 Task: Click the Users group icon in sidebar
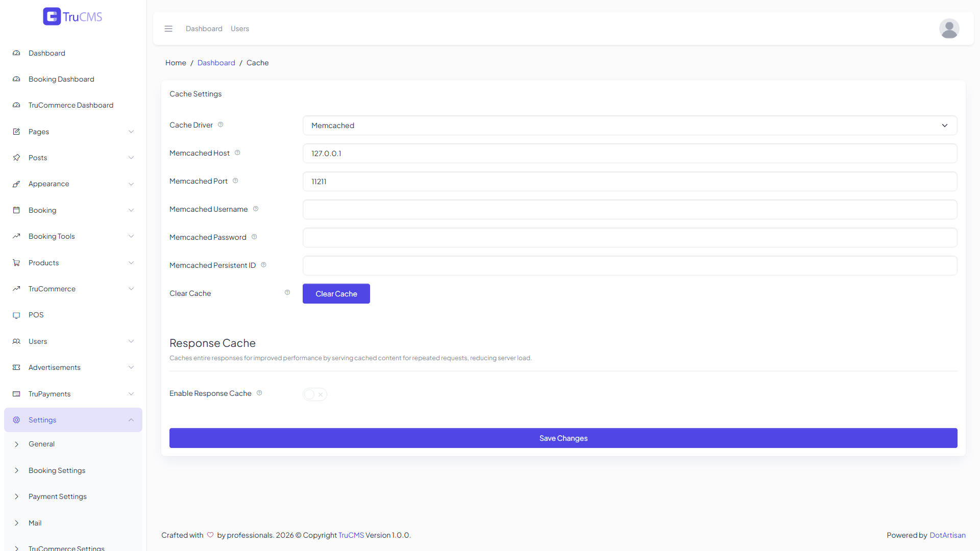click(16, 341)
